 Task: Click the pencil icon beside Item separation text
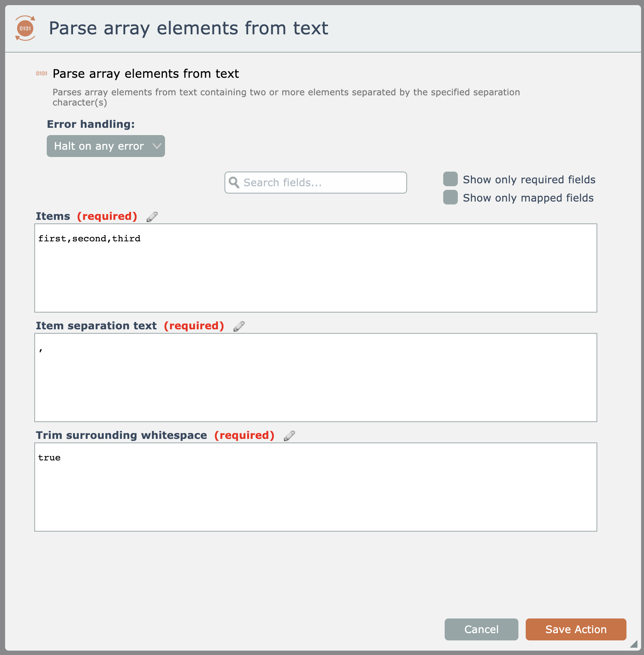(x=239, y=326)
